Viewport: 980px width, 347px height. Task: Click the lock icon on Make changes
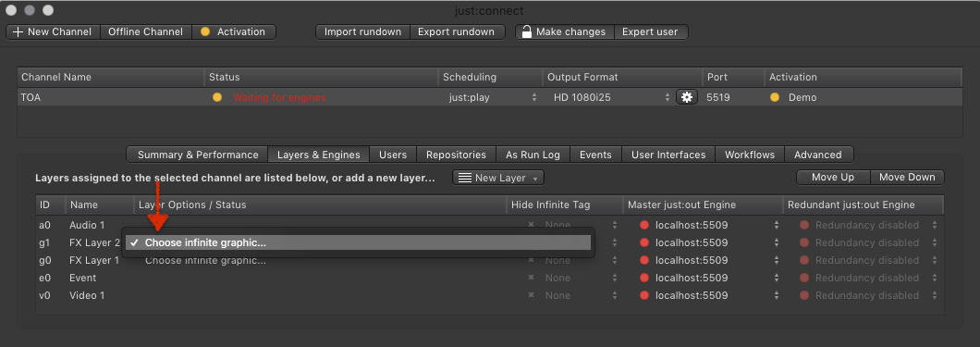[x=527, y=31]
